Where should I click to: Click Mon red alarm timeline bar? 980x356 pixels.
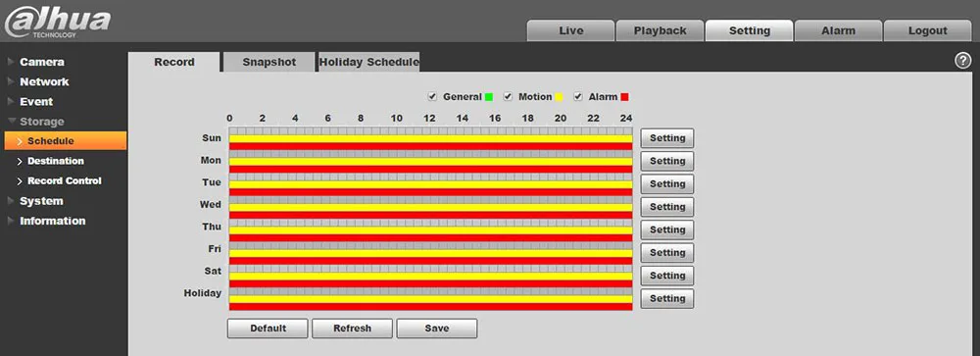[430, 169]
